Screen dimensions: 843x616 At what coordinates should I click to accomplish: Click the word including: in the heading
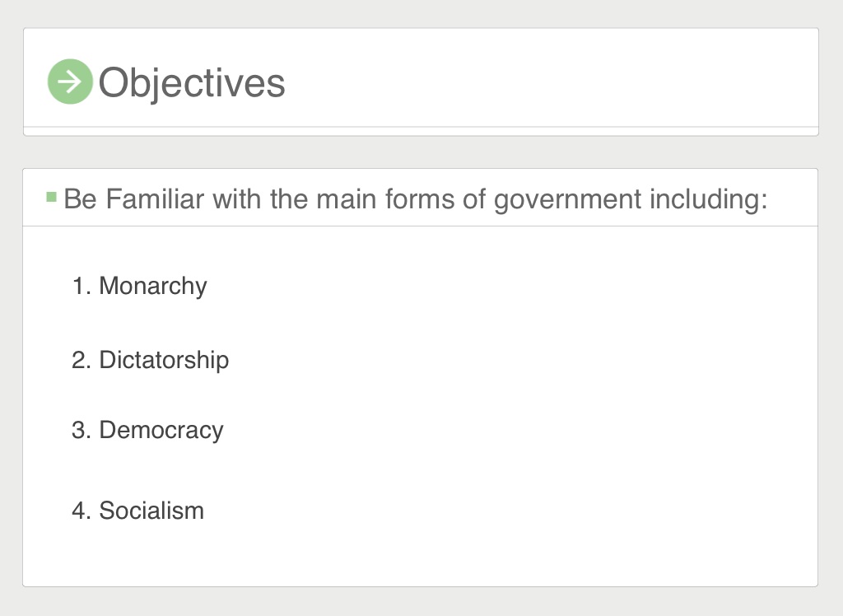pyautogui.click(x=709, y=199)
